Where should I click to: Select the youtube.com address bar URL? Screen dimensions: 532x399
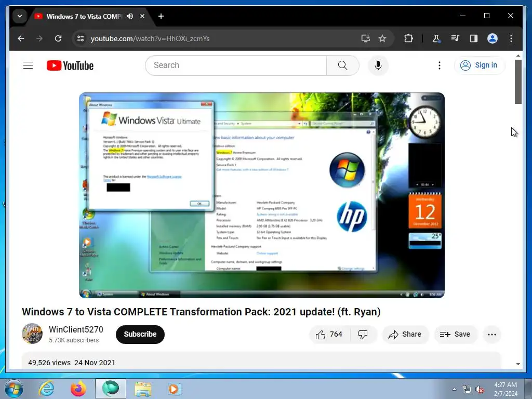(x=150, y=38)
